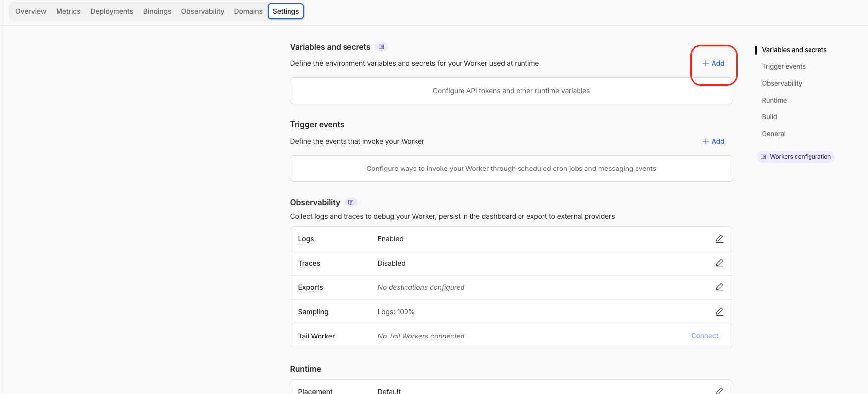Viewport: 868px width, 394px height.
Task: Connect a Tail Worker
Action: coord(705,336)
